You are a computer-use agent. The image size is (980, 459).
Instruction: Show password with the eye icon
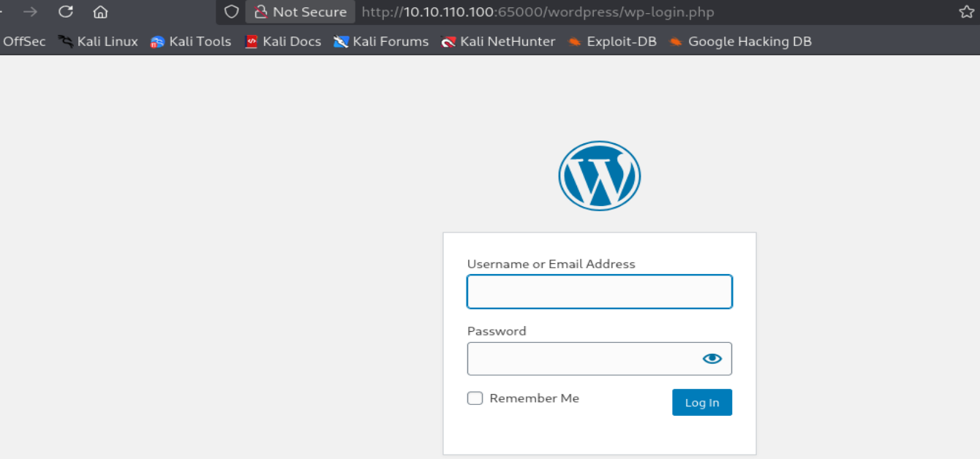712,359
